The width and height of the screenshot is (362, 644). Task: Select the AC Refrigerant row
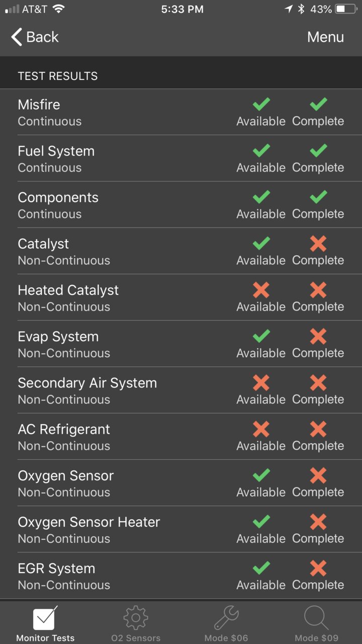click(181, 437)
